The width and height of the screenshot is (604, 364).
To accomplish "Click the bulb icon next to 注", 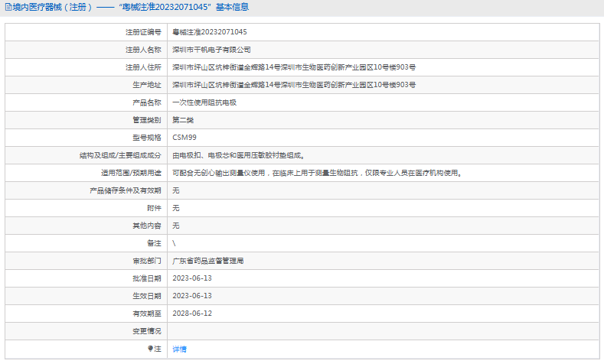I will [150, 349].
